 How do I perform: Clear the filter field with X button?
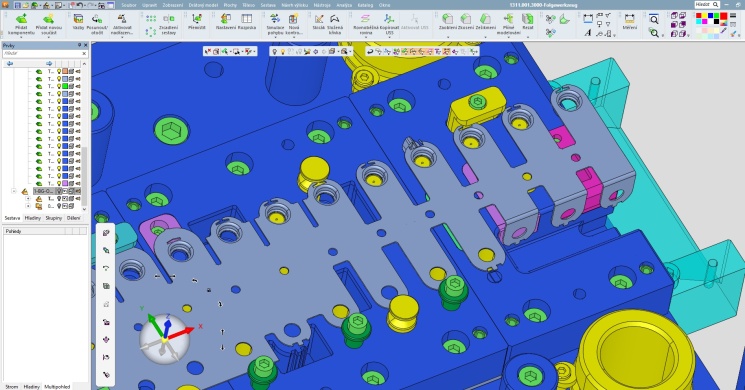pyautogui.click(x=84, y=54)
